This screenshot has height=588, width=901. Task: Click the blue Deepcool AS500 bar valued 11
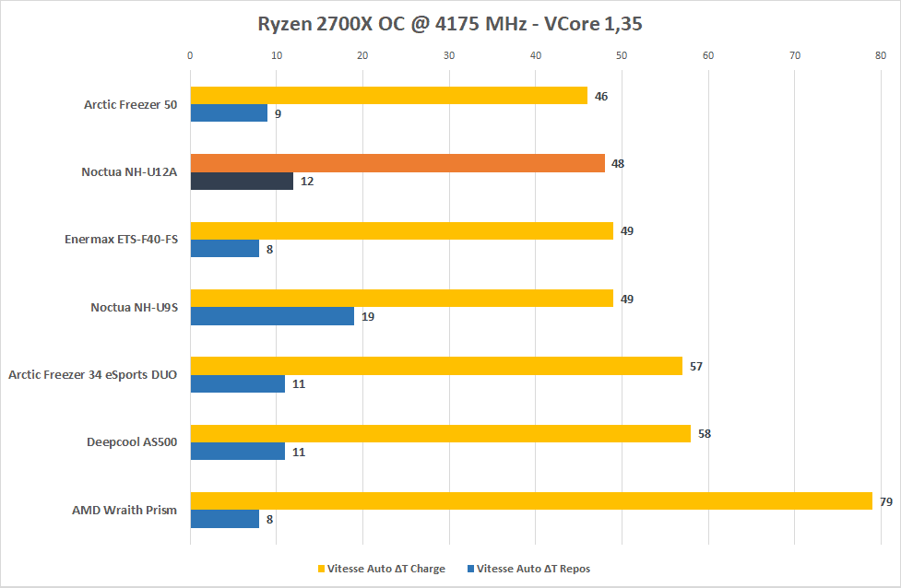(x=237, y=452)
